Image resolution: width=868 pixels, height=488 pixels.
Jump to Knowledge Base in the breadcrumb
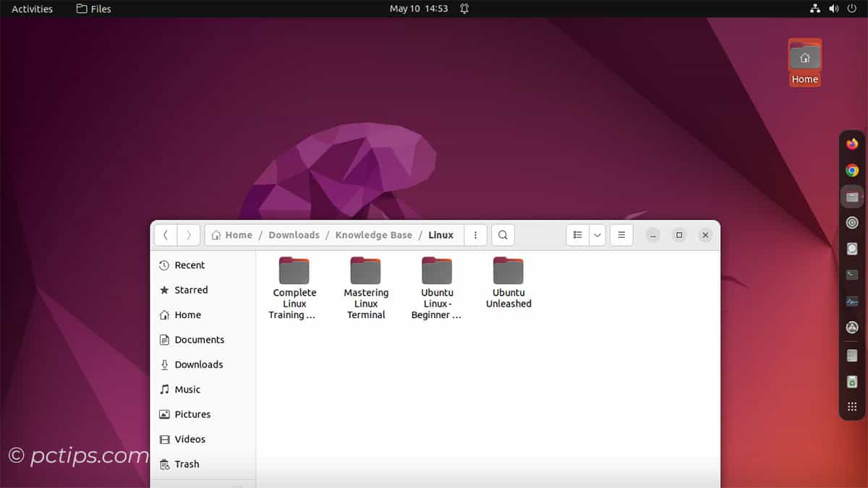pos(373,235)
